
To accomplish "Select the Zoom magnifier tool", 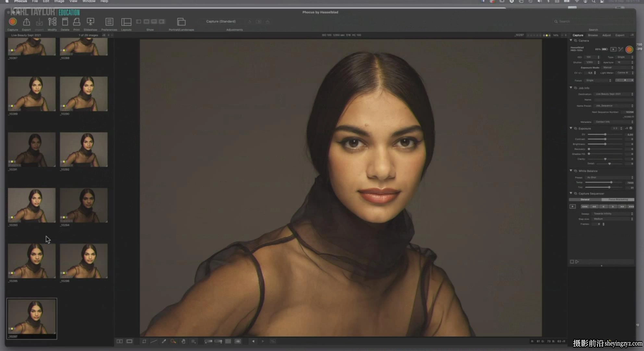I will point(173,341).
